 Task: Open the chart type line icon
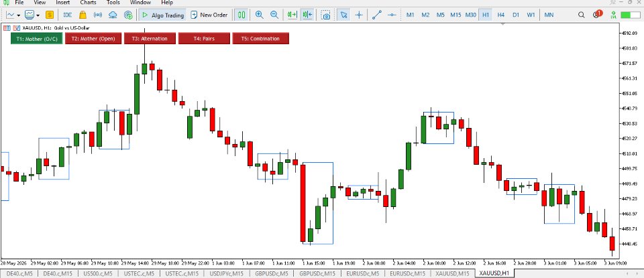(10, 15)
